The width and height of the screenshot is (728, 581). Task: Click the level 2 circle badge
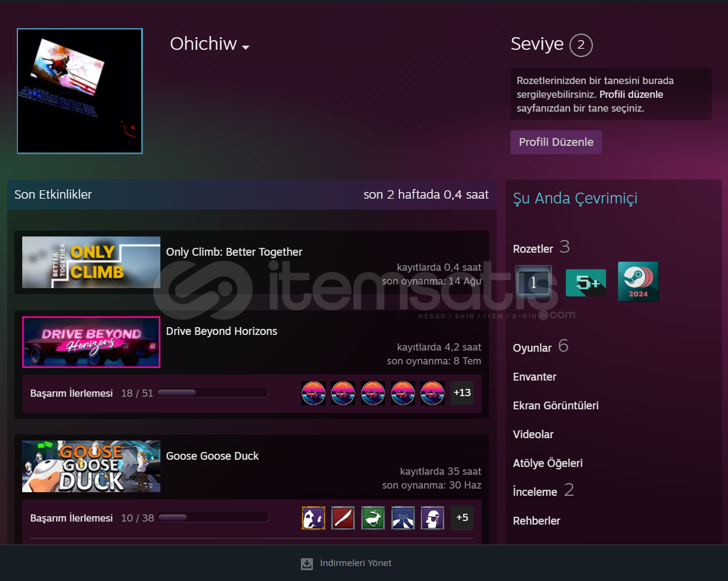point(581,45)
